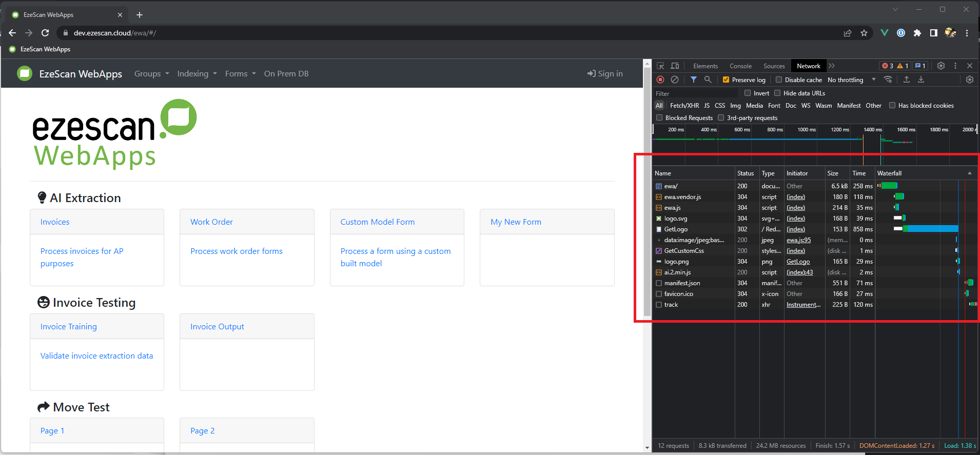Stop recording network log
Screen dimensions: 980x455
(660, 80)
